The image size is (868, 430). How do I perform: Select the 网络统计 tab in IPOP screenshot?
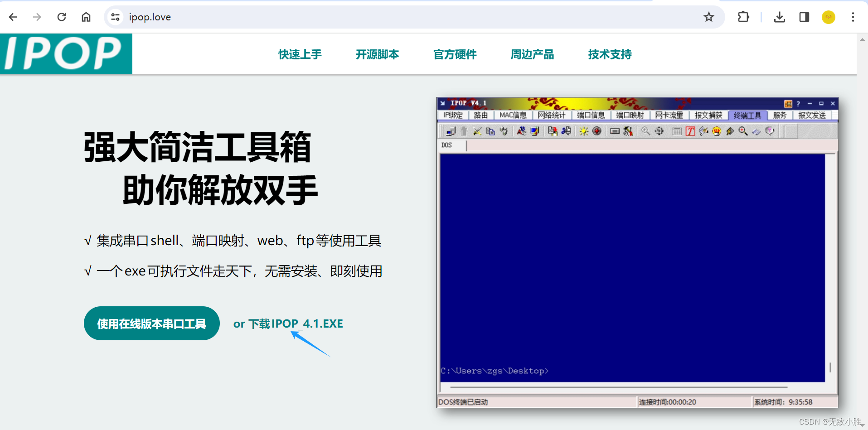(x=552, y=116)
